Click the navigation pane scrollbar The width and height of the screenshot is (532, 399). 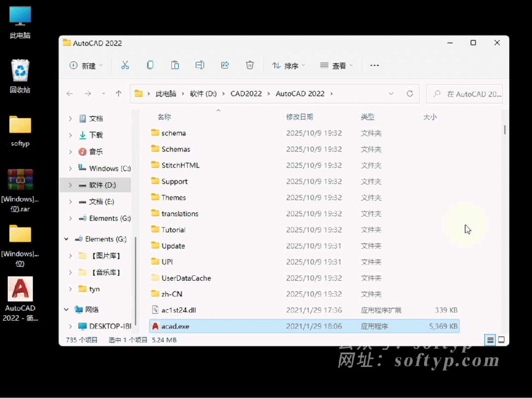tap(135, 280)
